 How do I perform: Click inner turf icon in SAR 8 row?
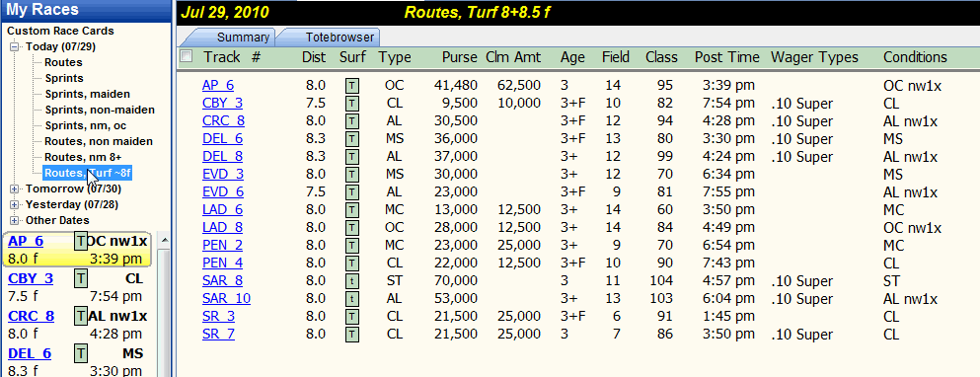click(352, 281)
